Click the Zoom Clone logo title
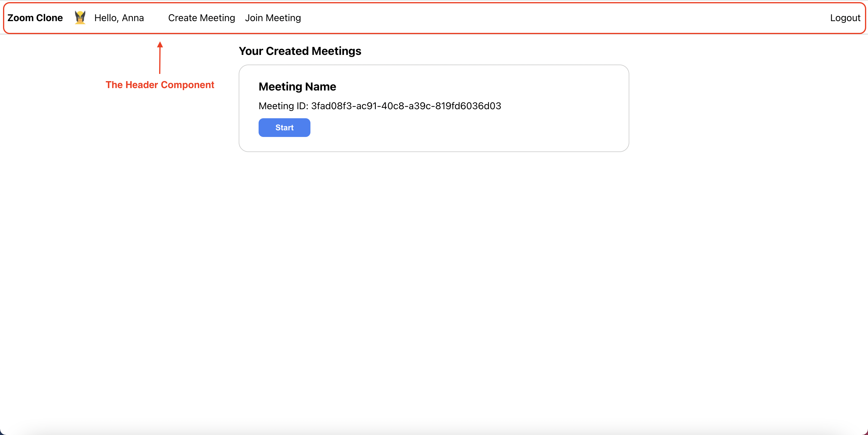868x435 pixels. [x=35, y=18]
